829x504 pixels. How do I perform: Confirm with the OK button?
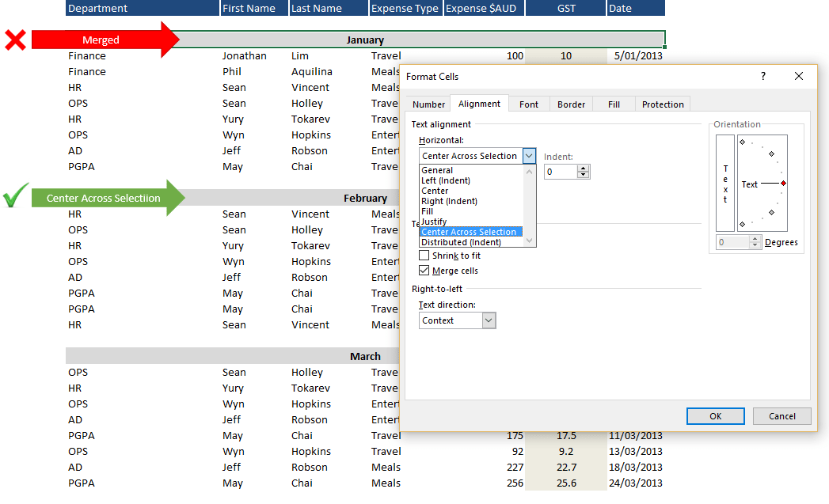click(x=715, y=415)
